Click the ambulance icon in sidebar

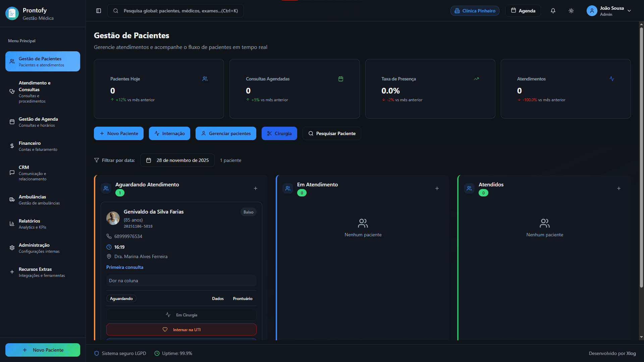(x=12, y=199)
